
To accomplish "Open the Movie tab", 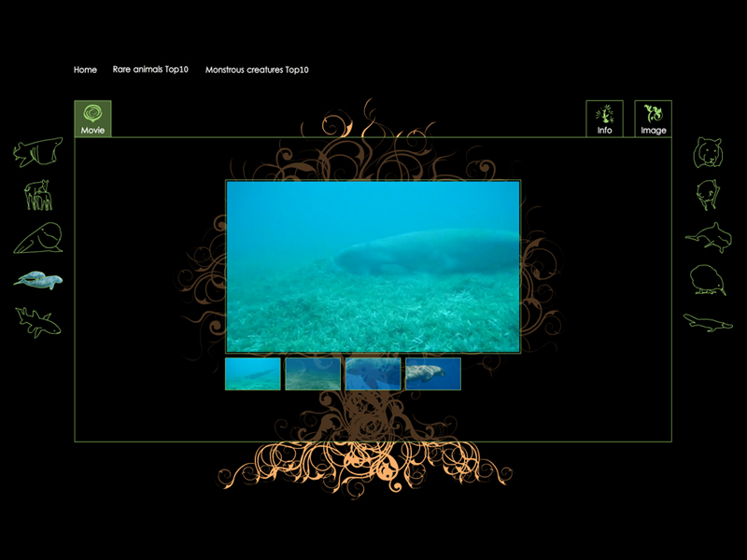I will click(x=92, y=119).
